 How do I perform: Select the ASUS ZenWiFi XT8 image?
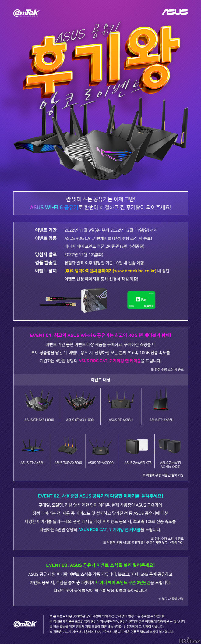(137, 447)
